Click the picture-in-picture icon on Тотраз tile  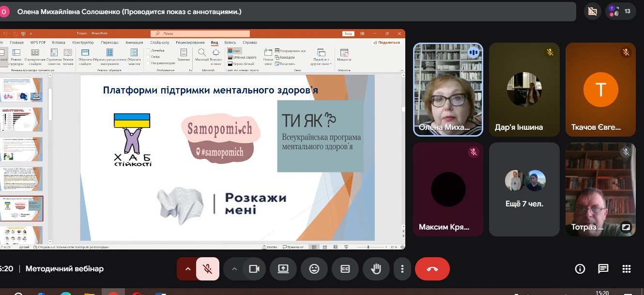626,227
